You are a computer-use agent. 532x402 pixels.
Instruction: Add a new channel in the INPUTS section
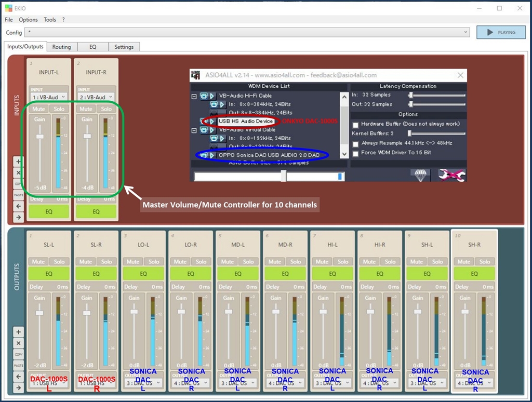tap(18, 162)
